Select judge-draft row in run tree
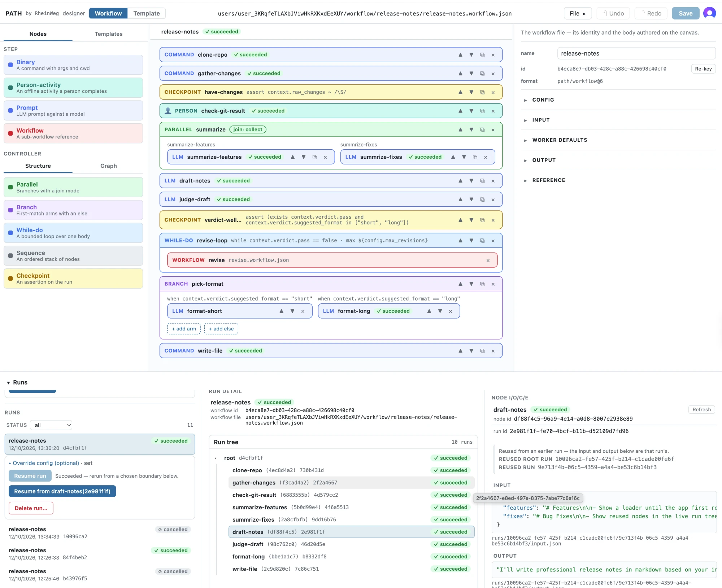The height and width of the screenshot is (588, 722). [x=351, y=544]
